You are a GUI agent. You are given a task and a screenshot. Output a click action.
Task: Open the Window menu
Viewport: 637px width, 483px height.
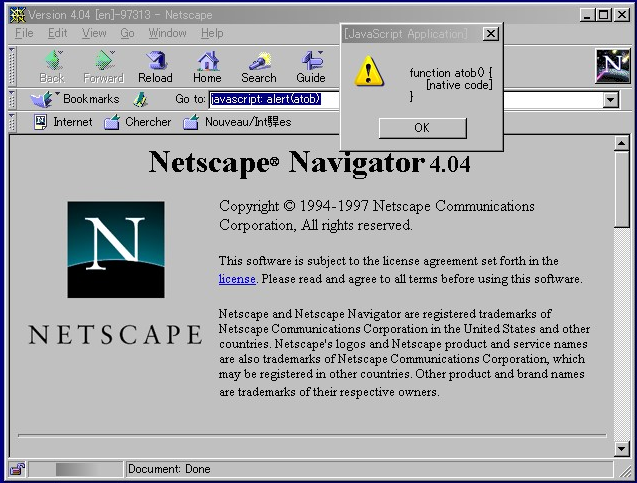[x=167, y=33]
